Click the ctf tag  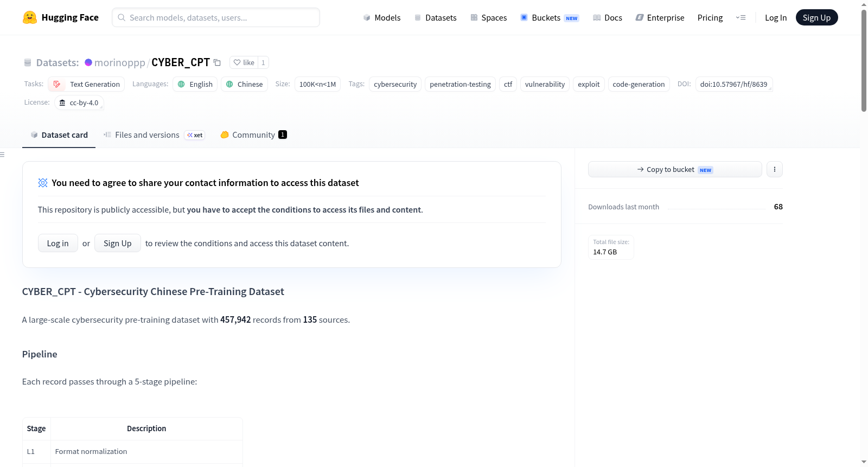(508, 84)
